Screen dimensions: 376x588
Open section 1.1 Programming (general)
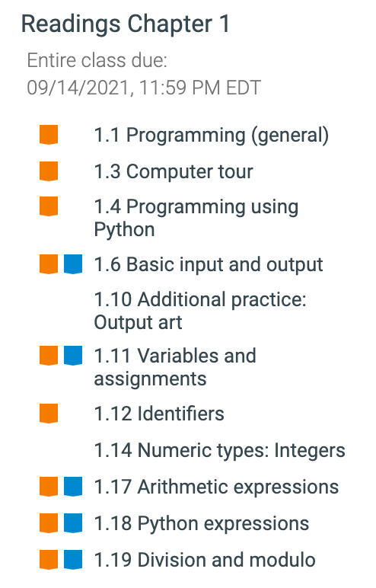pyautogui.click(x=212, y=136)
